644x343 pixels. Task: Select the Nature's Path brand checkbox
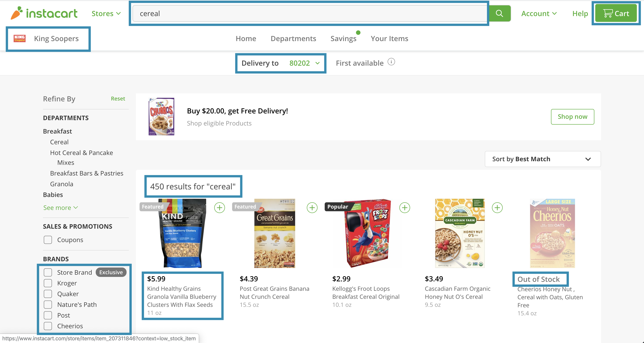[48, 305]
